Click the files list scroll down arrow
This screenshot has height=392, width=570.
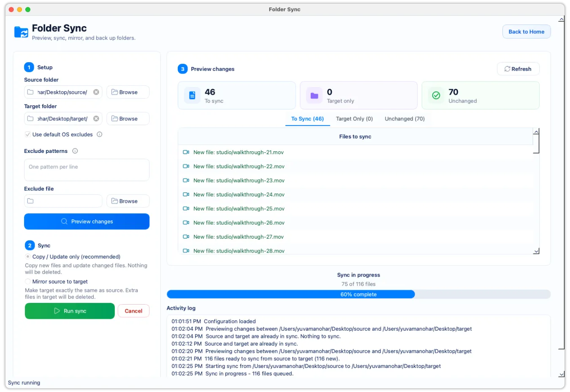(x=536, y=251)
